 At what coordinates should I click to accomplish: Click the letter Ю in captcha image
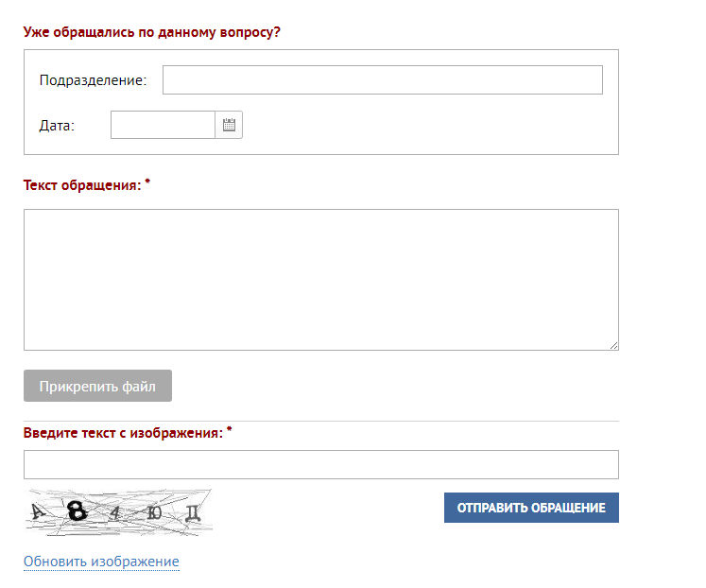pyautogui.click(x=154, y=512)
